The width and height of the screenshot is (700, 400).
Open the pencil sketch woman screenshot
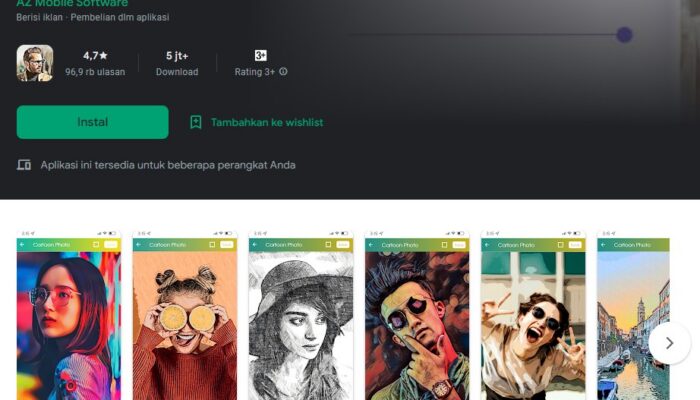pos(301,320)
